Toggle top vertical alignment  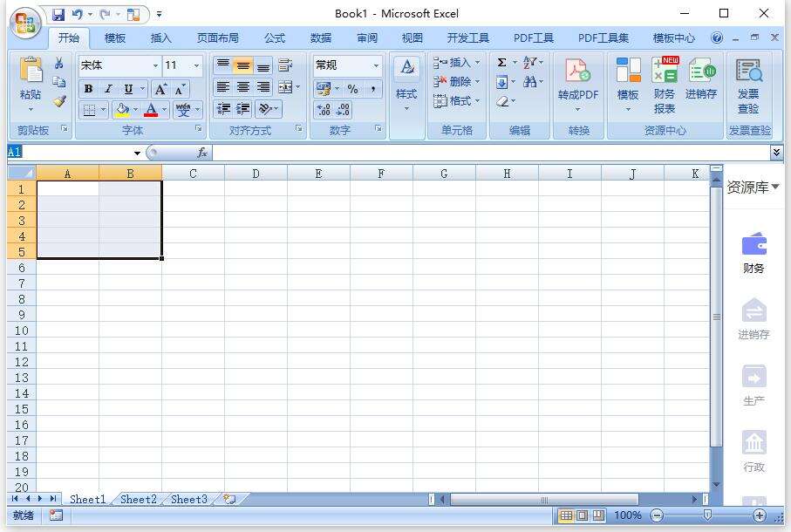click(x=223, y=65)
